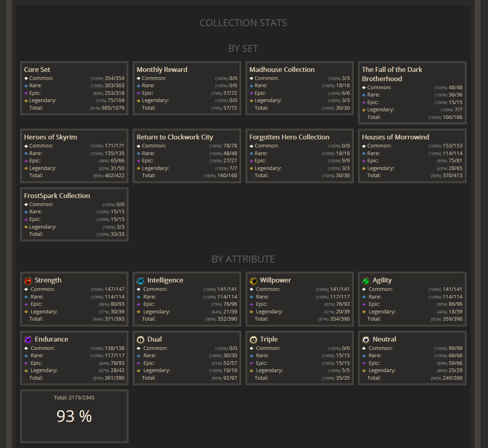Click the Total: 2173/2345 text
This screenshot has width=488, height=448.
pos(74,397)
